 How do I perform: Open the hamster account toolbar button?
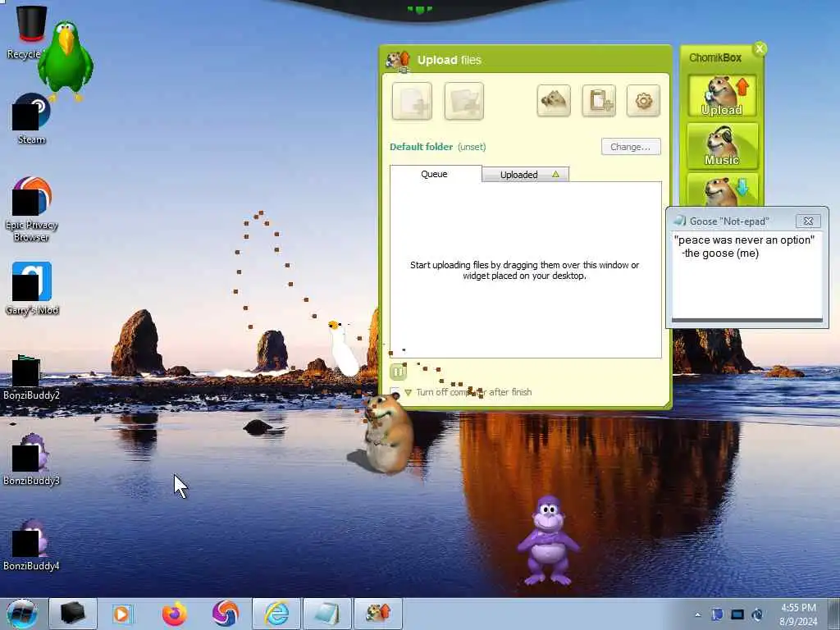click(554, 100)
